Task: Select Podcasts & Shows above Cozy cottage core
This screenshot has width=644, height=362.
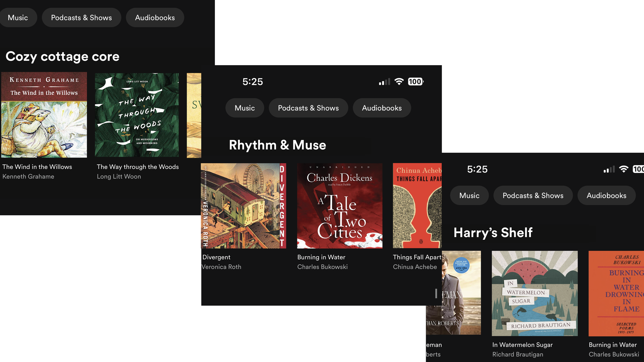Action: (x=81, y=18)
